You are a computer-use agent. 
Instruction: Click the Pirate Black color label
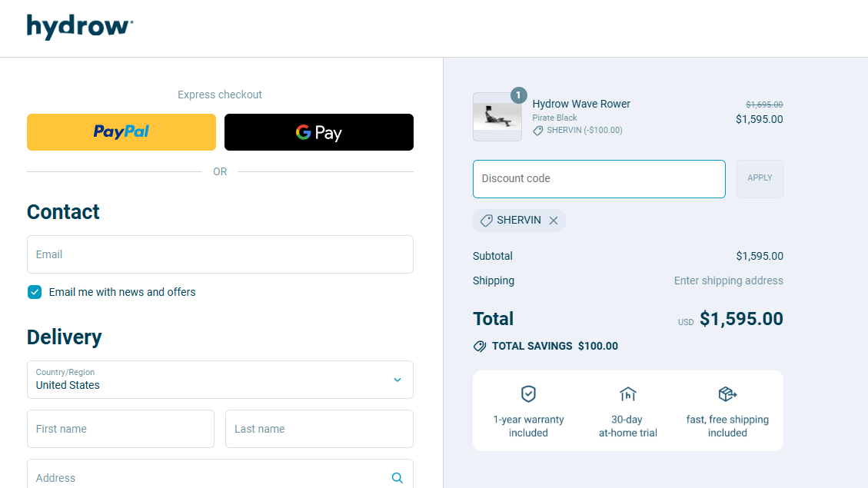click(554, 118)
